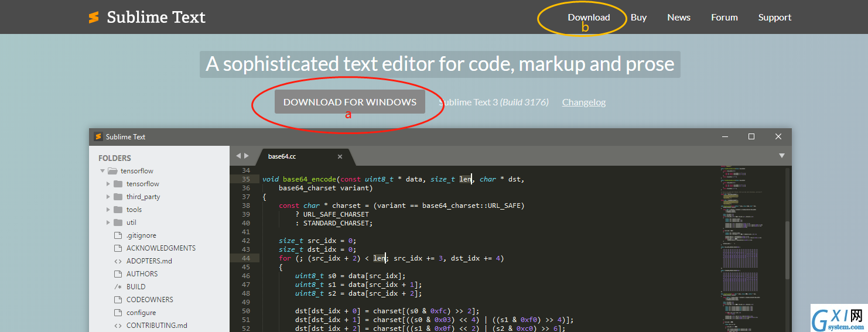Viewport: 868px width, 332px height.
Task: Open the CODEOWNERS file
Action: pyautogui.click(x=150, y=300)
